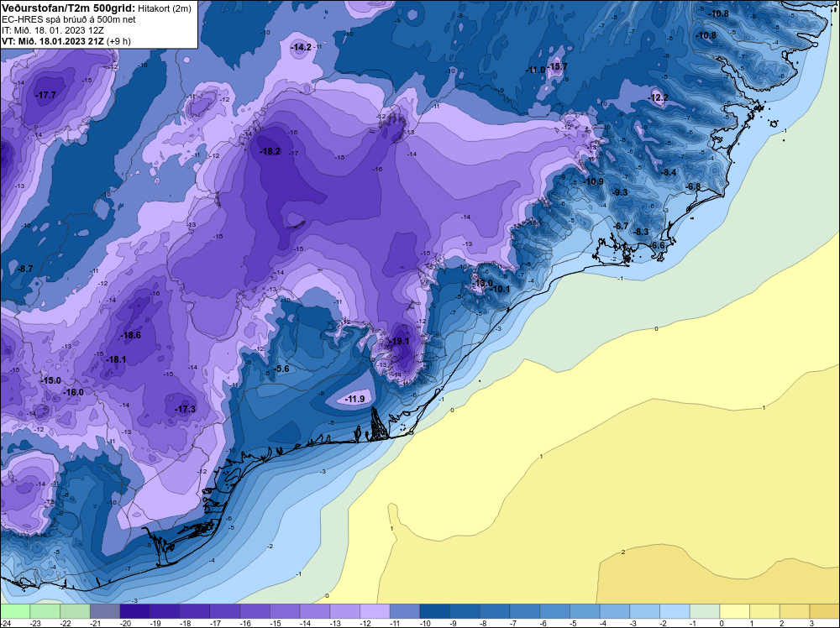Click the -19.1 minimum temperature label
The width and height of the screenshot is (840, 628).
(x=398, y=341)
